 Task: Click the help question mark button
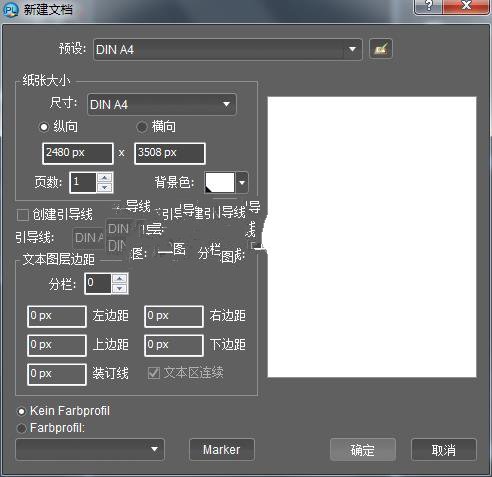428,6
